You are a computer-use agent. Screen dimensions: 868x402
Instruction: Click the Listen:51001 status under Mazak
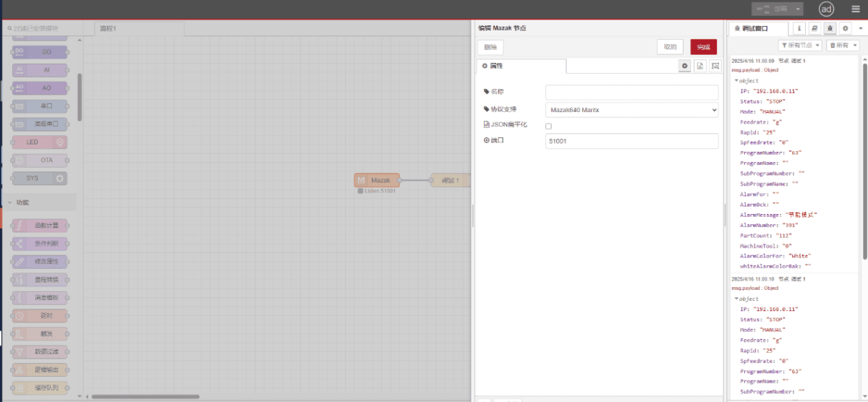377,191
